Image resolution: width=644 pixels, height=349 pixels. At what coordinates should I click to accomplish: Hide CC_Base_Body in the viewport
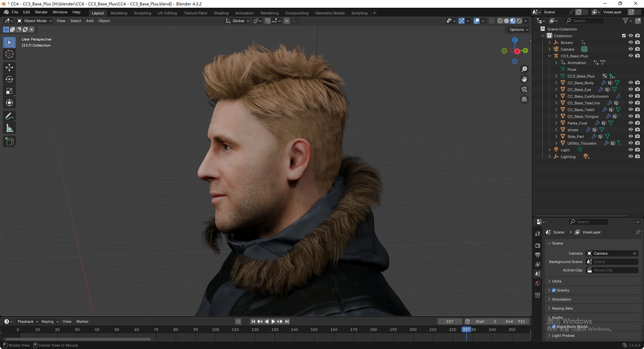631,83
